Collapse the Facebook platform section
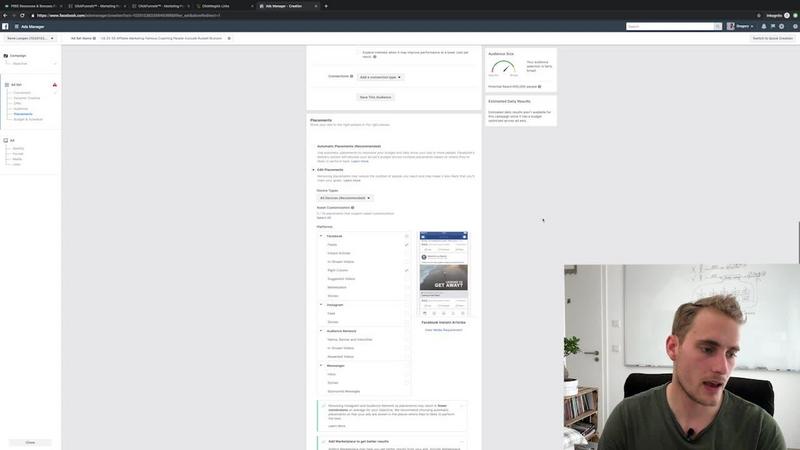The width and height of the screenshot is (800, 450). click(x=321, y=236)
